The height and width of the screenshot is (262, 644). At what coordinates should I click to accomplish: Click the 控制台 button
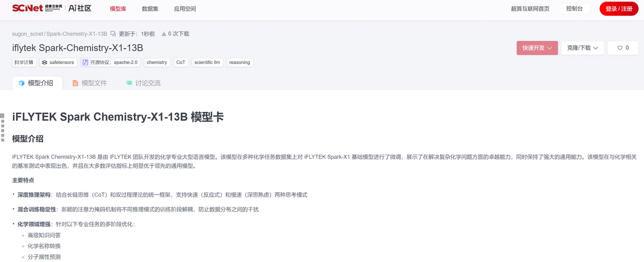click(575, 9)
